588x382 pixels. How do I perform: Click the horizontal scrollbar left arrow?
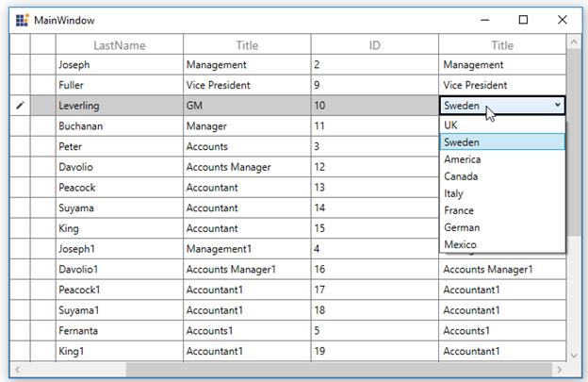17,370
